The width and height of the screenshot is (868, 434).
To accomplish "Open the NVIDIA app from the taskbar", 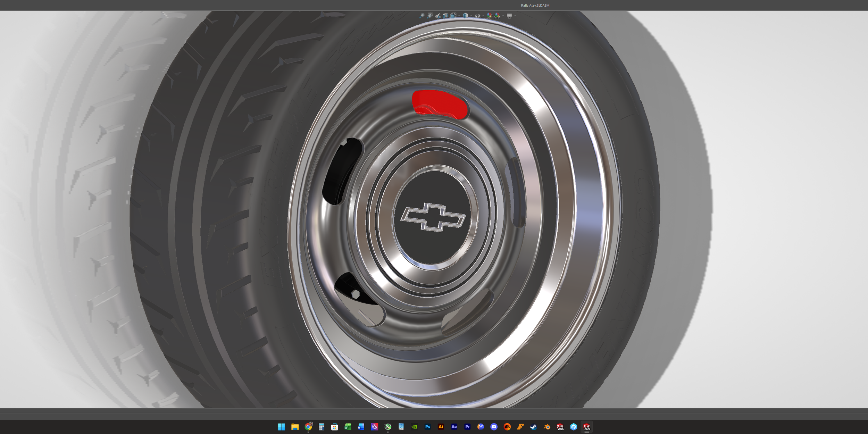I will 414,427.
